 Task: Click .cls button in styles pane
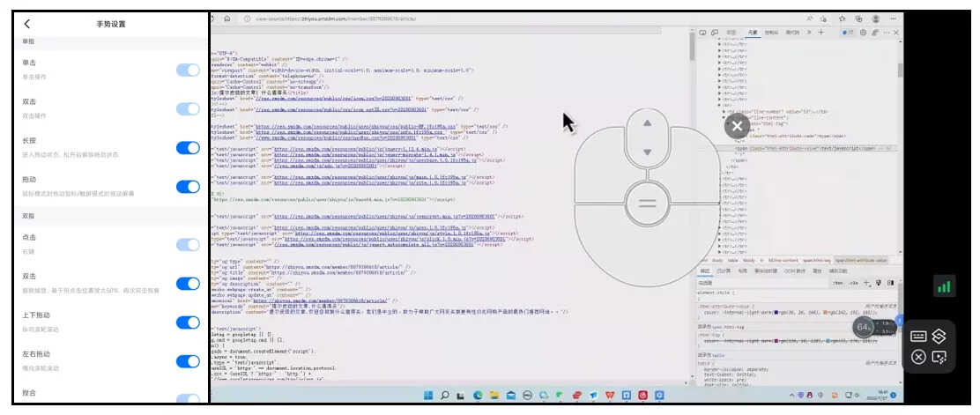pos(853,283)
